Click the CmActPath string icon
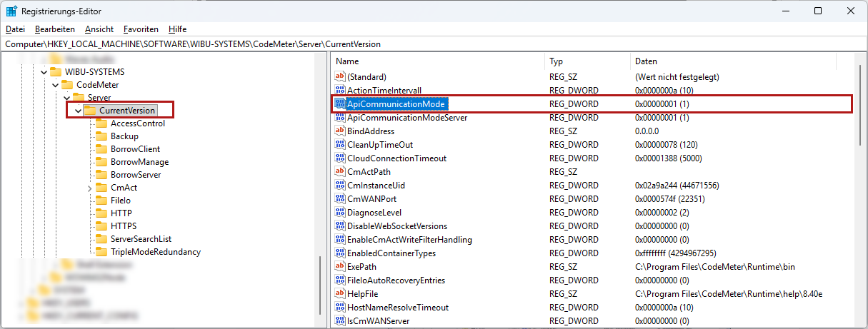Screen dimensions: 868x329 coord(340,172)
